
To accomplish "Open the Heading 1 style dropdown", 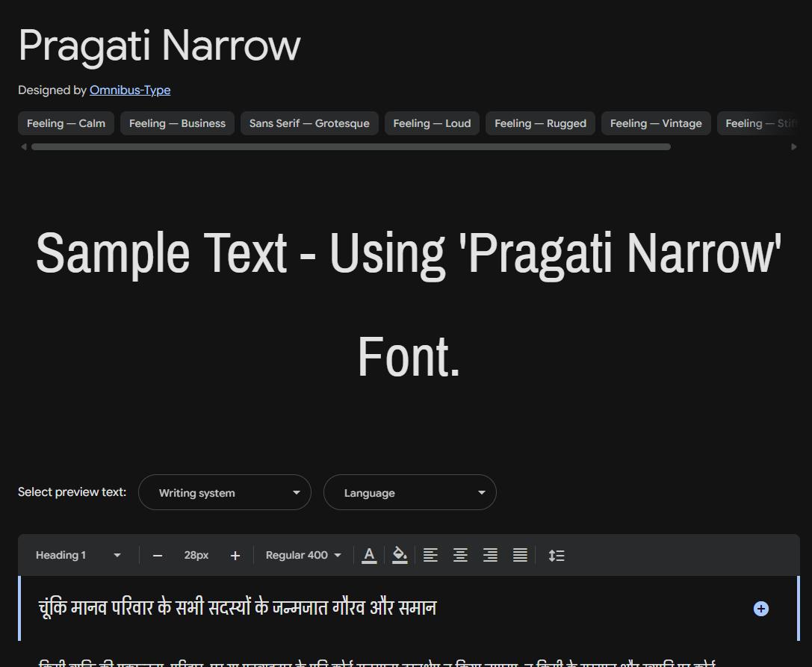I will click(x=78, y=555).
